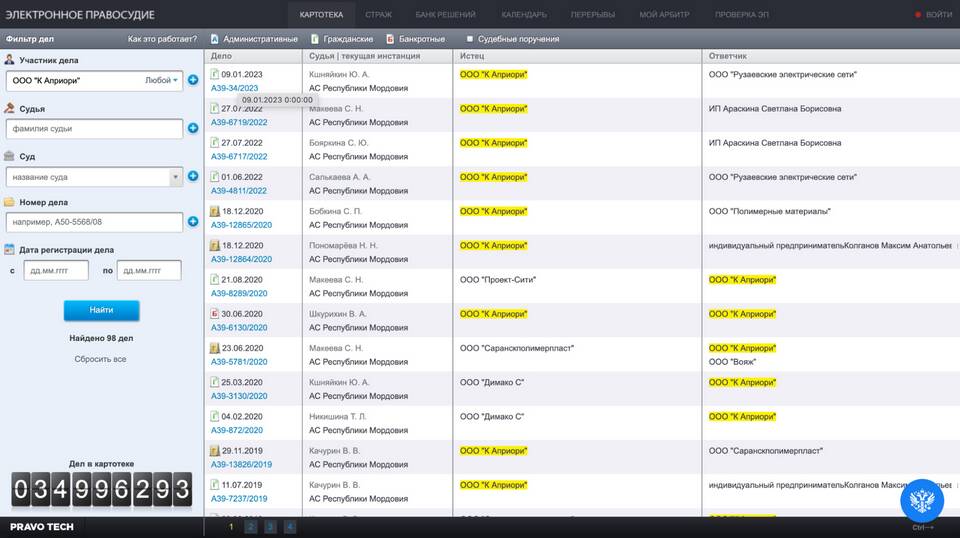This screenshot has height=538, width=960.
Task: Go to the Мой арбитр tab
Action: click(664, 15)
